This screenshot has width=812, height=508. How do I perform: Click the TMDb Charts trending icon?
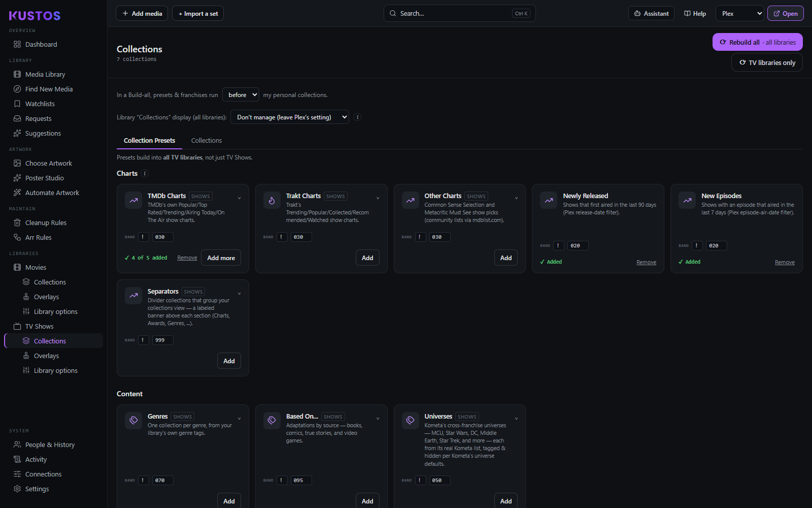coord(133,200)
